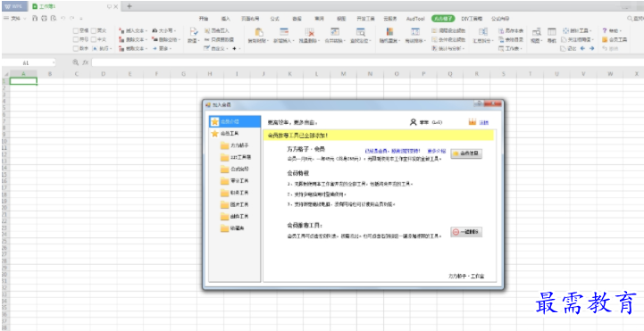Click the black plus star icon
The height and width of the screenshot is (331, 644).
pyautogui.click(x=235, y=48)
